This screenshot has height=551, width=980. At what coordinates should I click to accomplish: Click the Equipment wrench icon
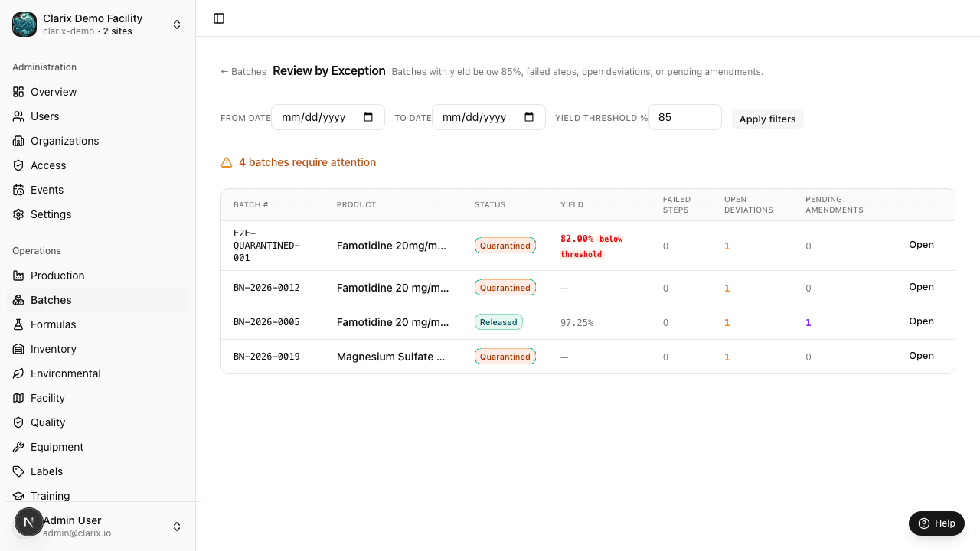[x=18, y=447]
